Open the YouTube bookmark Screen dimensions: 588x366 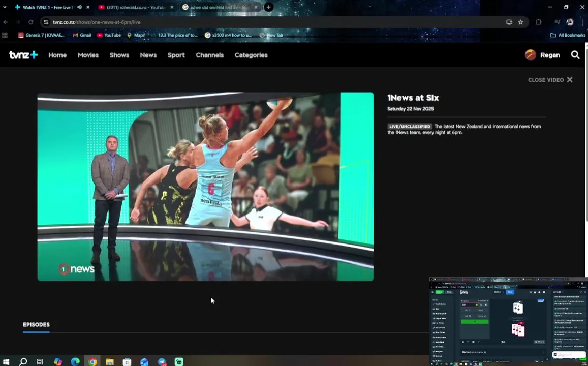click(x=109, y=35)
